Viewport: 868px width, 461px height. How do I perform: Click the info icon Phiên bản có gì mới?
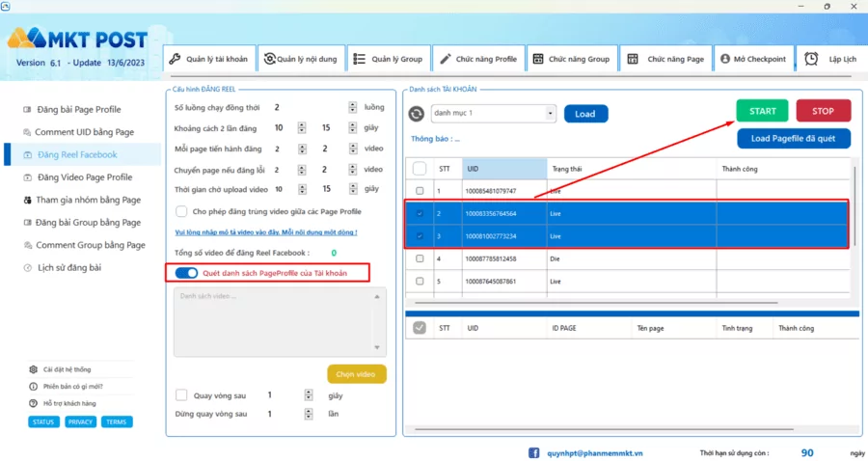[33, 387]
